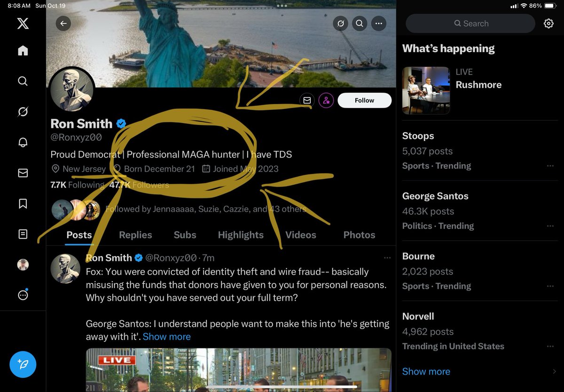Switch to the Replies tab
This screenshot has height=392, width=564.
135,235
